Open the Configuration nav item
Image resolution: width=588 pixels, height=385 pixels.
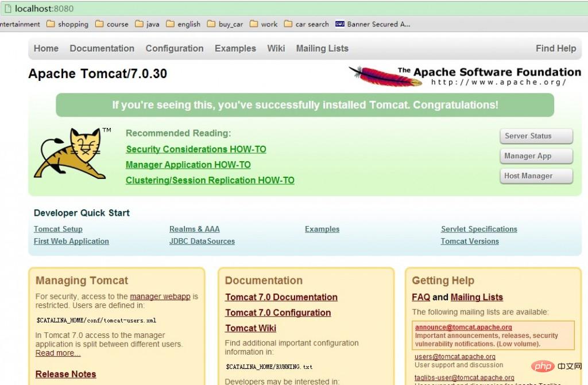[x=175, y=48]
